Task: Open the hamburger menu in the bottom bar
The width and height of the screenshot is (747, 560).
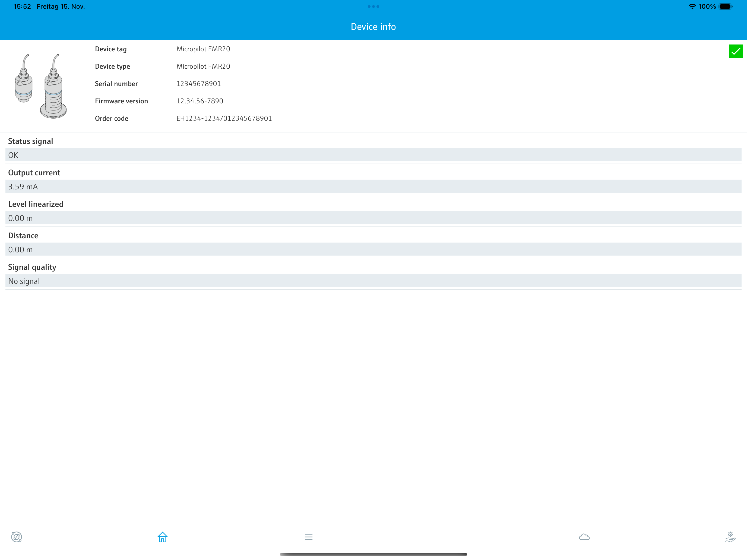Action: [309, 537]
